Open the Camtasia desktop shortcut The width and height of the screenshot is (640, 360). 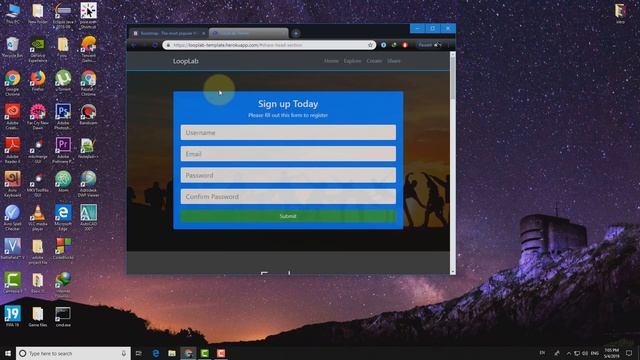[x=13, y=282]
